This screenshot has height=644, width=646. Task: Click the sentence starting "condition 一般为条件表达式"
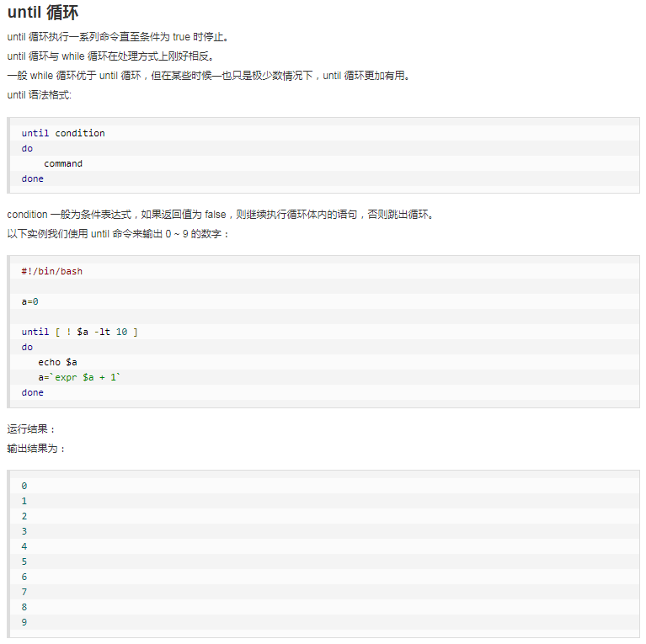pyautogui.click(x=221, y=215)
